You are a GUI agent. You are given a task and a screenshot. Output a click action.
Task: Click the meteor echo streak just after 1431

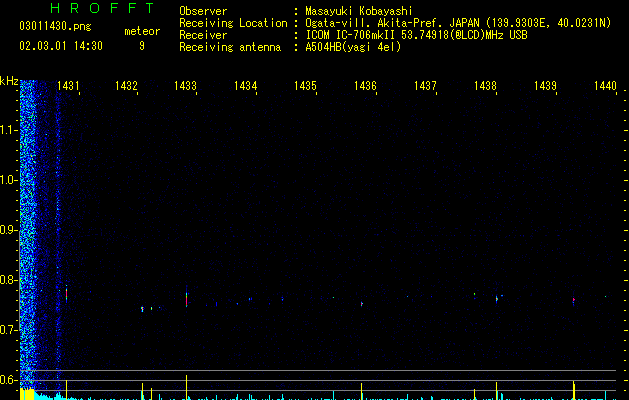tap(67, 294)
